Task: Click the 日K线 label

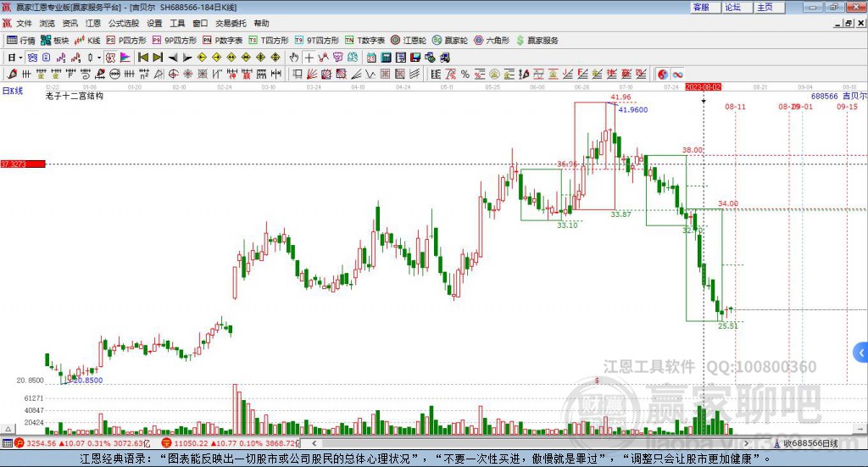Action: point(13,91)
